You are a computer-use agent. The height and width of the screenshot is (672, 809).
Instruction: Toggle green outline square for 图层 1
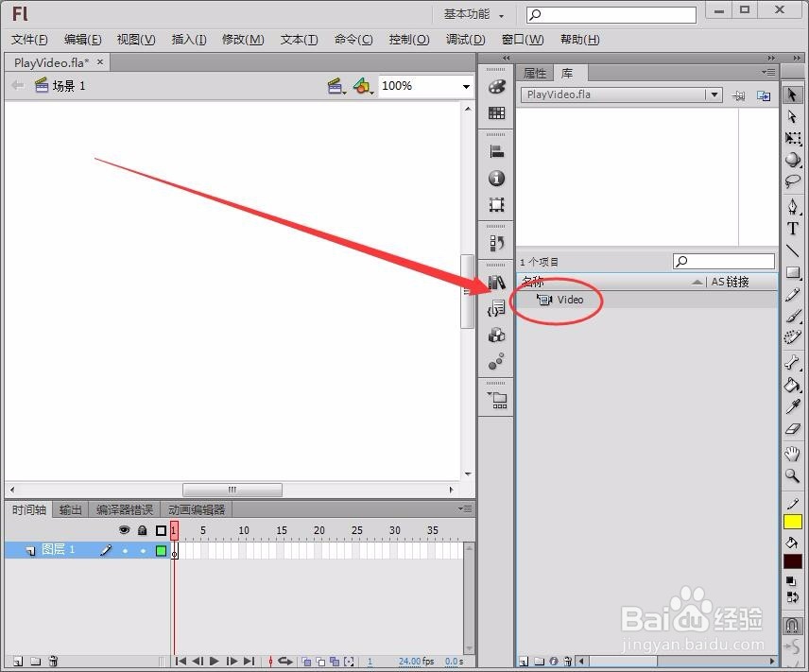161,551
